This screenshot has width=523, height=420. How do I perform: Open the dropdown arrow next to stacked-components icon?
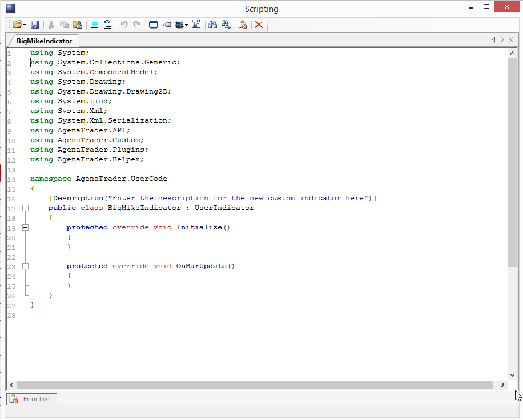point(186,25)
